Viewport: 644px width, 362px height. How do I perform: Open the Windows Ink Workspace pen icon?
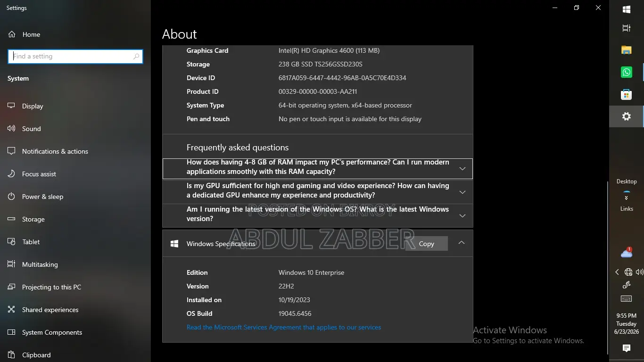[x=627, y=285]
